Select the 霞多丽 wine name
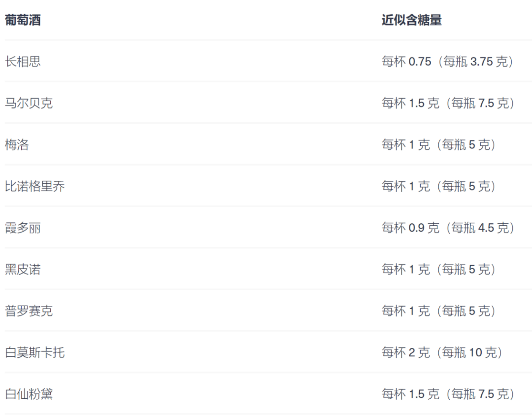This screenshot has width=532, height=415. click(23, 228)
